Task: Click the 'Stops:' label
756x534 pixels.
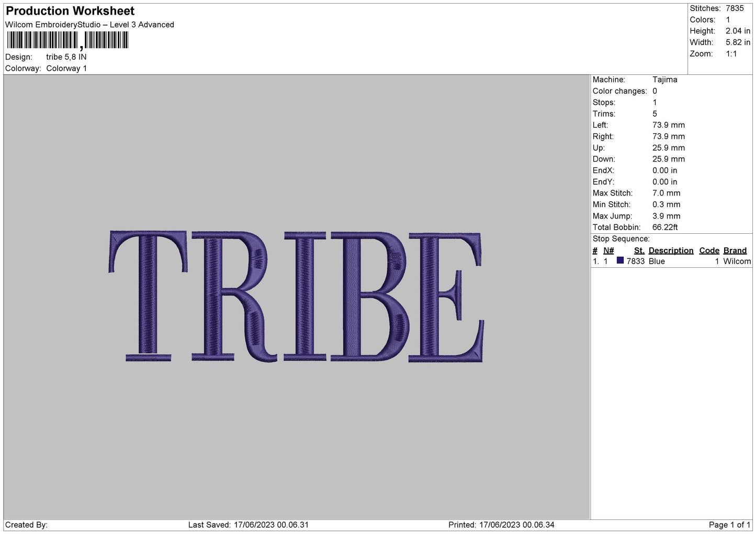Action: click(604, 103)
